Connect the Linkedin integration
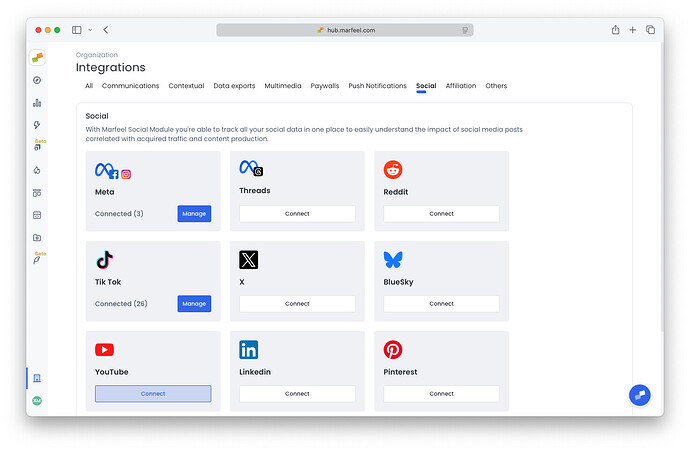The height and width of the screenshot is (450, 690). coord(297,394)
